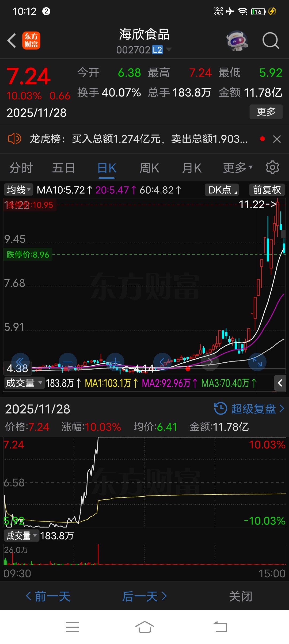Expand the 均线 indicator dropdown
This screenshot has height=644, width=289.
click(18, 190)
